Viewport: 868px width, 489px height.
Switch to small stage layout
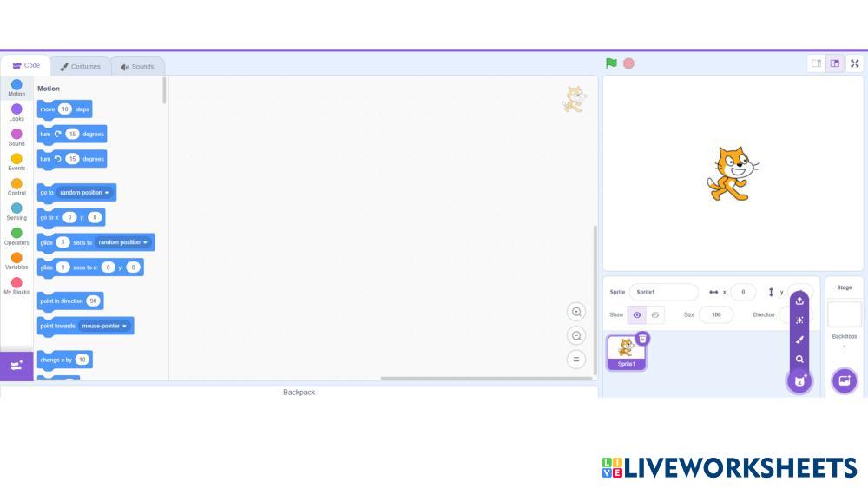tap(816, 63)
